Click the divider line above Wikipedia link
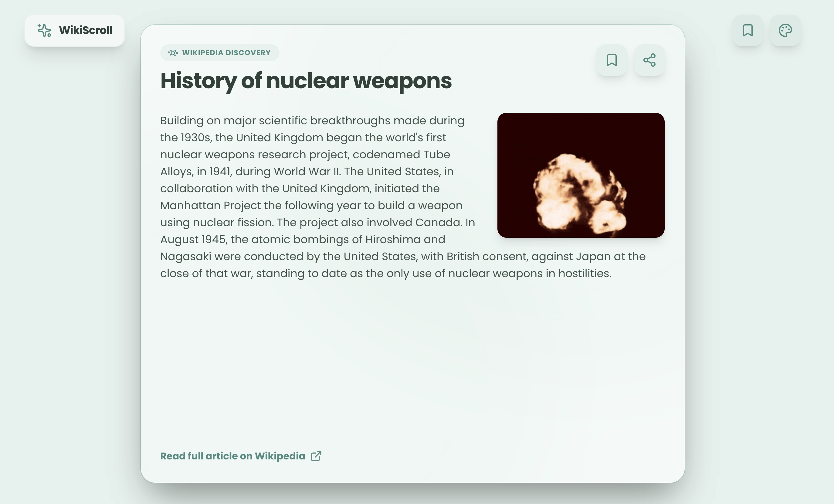This screenshot has height=504, width=834. click(412, 429)
